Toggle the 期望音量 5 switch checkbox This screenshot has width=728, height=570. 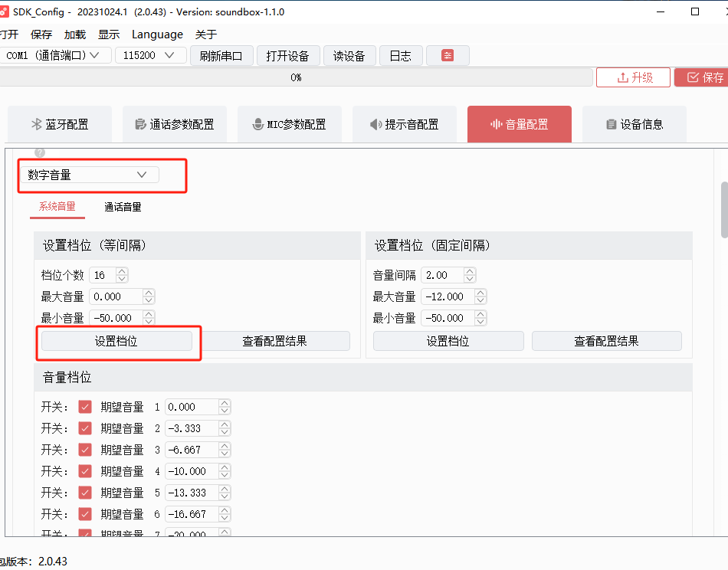pyautogui.click(x=85, y=493)
